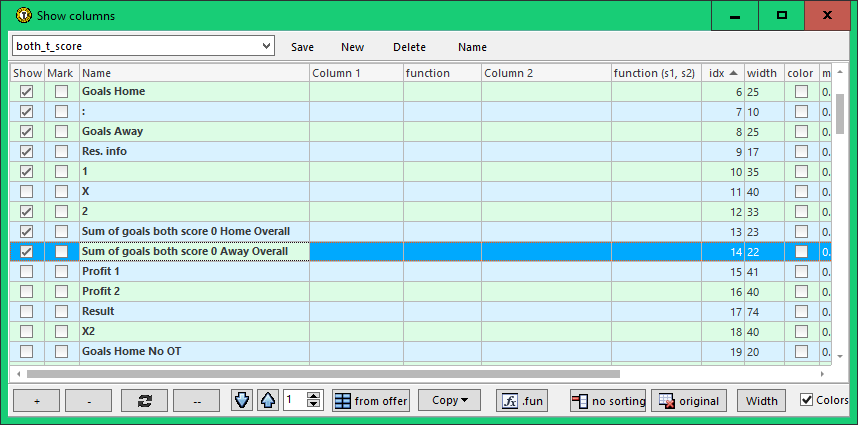Click the move up arrow icon

tap(267, 401)
